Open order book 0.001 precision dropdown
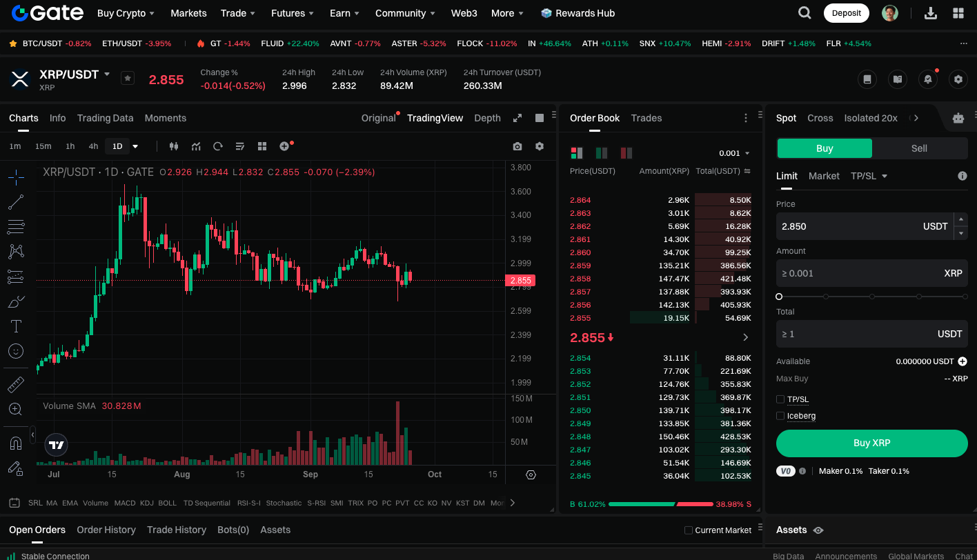 coord(734,153)
